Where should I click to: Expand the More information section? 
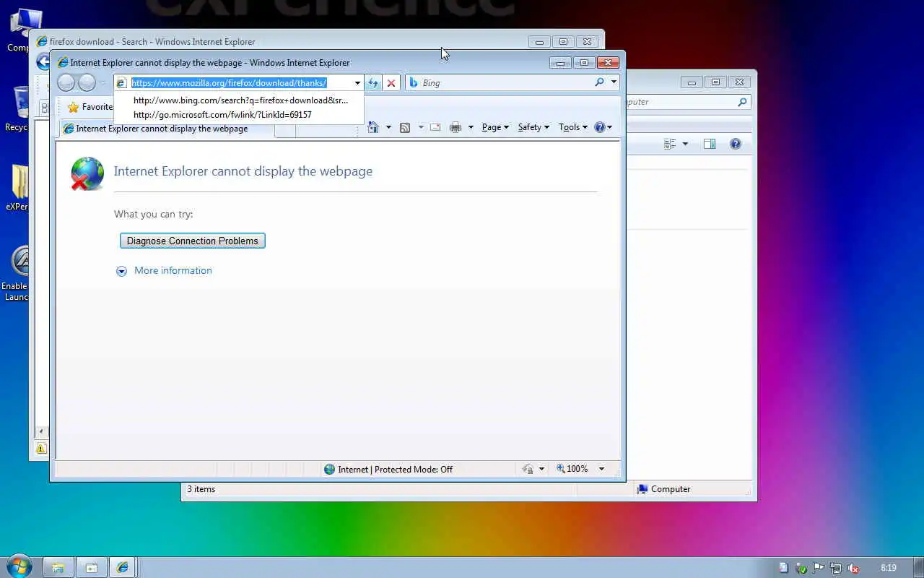point(121,271)
